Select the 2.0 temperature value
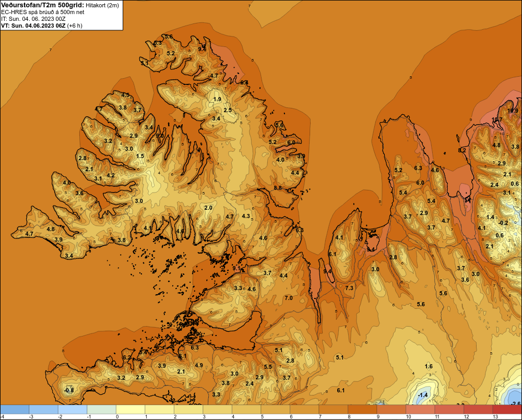Viewport: 522px width, 420px height. [208, 208]
